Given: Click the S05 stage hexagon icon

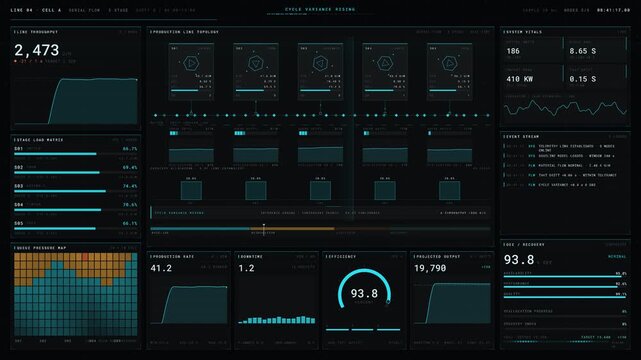Looking at the screenshot, I should tap(449, 63).
